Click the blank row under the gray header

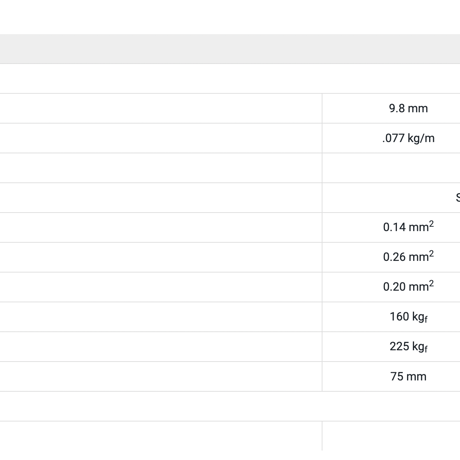tap(230, 78)
